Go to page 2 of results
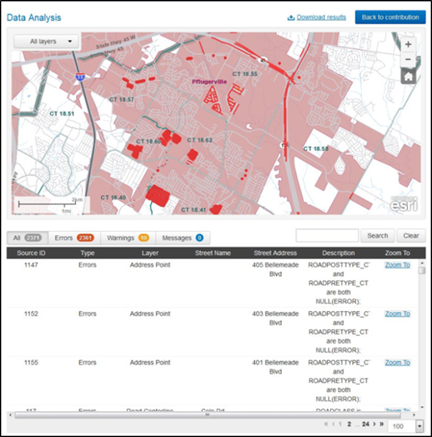 coord(349,424)
